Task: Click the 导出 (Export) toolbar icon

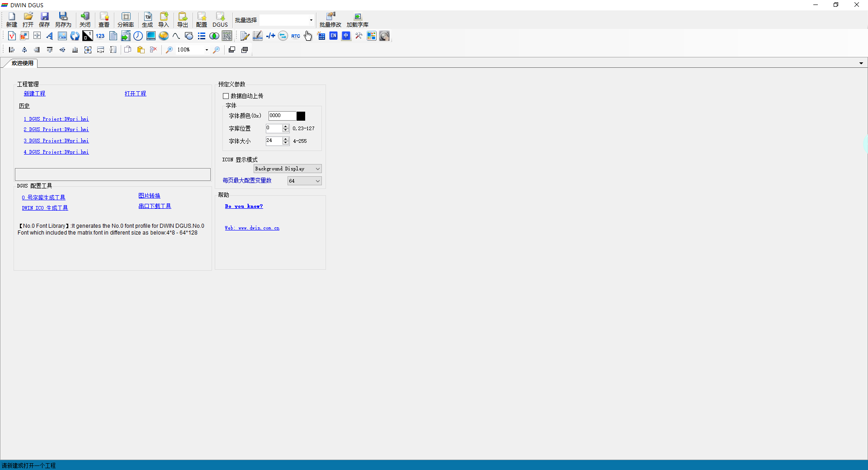Action: (x=183, y=20)
